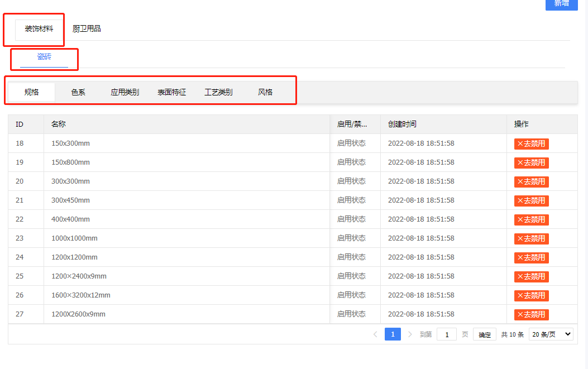The image size is (588, 369).
Task: Click the 确定 pagination confirm button
Action: click(484, 334)
